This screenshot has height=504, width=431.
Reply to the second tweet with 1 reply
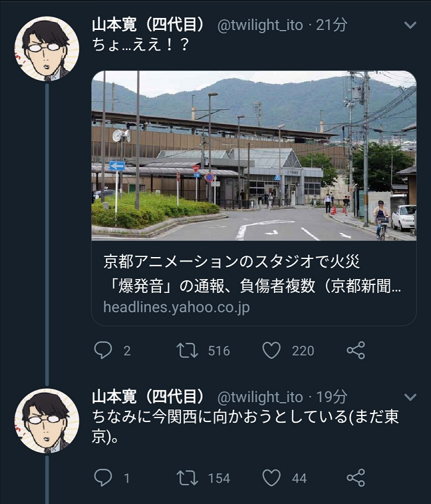coord(103,477)
